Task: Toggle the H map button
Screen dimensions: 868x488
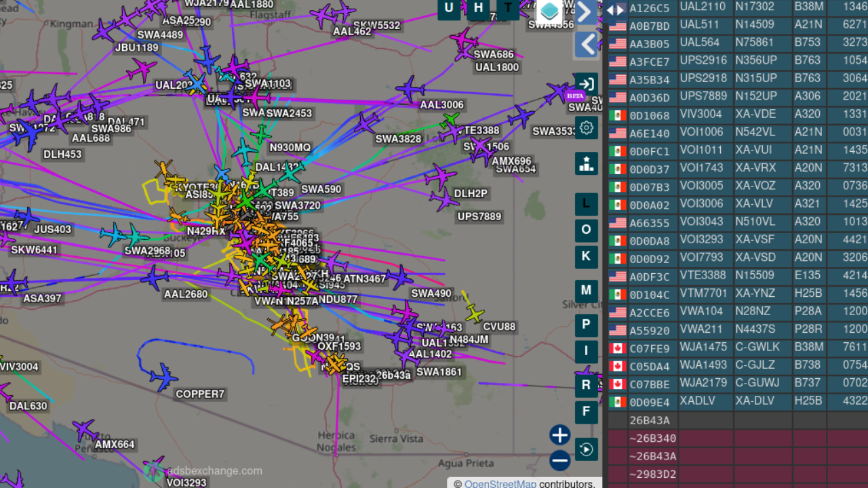Action: tap(478, 8)
